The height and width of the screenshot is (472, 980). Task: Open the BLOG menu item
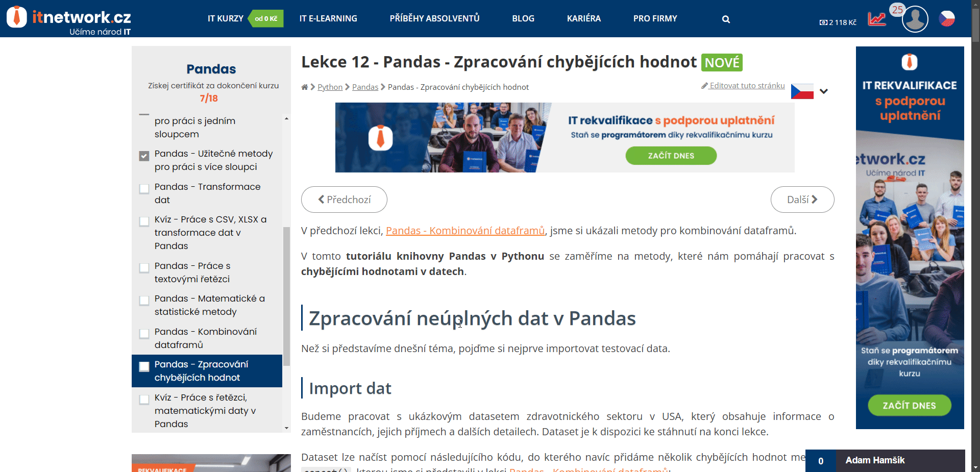pyautogui.click(x=523, y=18)
